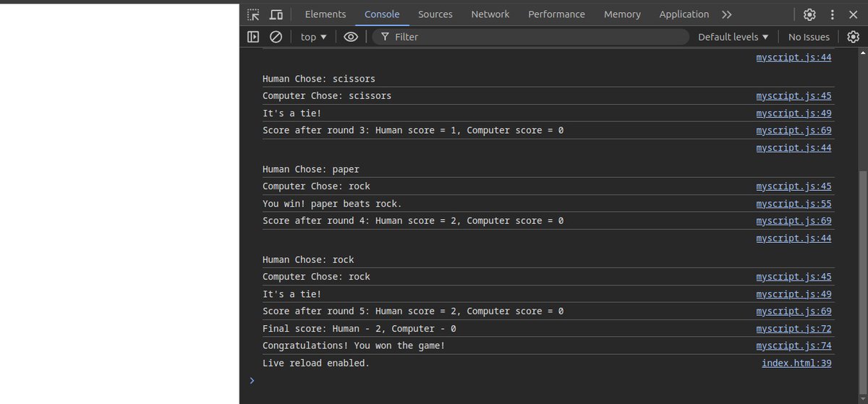Select 'Computer Chose: scissors' log line
The width and height of the screenshot is (868, 404).
(327, 96)
